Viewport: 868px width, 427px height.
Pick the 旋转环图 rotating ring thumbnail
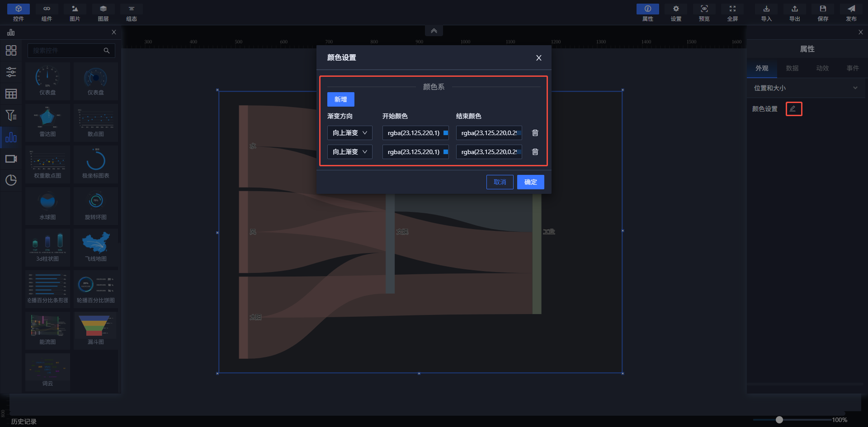(96, 206)
